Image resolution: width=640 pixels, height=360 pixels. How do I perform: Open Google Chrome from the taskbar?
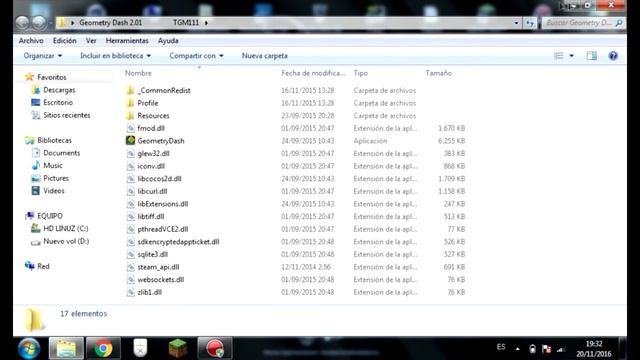pos(103,349)
